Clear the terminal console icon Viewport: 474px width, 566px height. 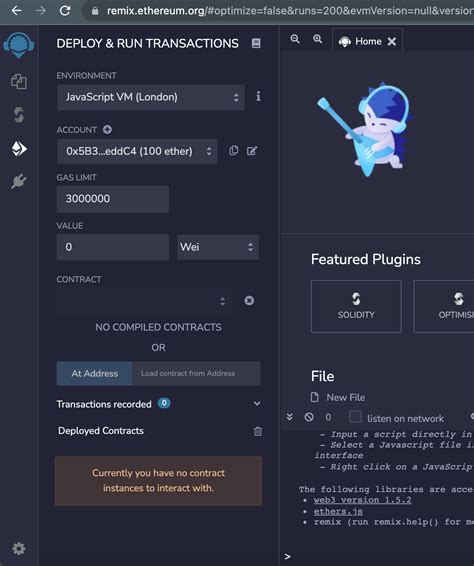pyautogui.click(x=309, y=417)
